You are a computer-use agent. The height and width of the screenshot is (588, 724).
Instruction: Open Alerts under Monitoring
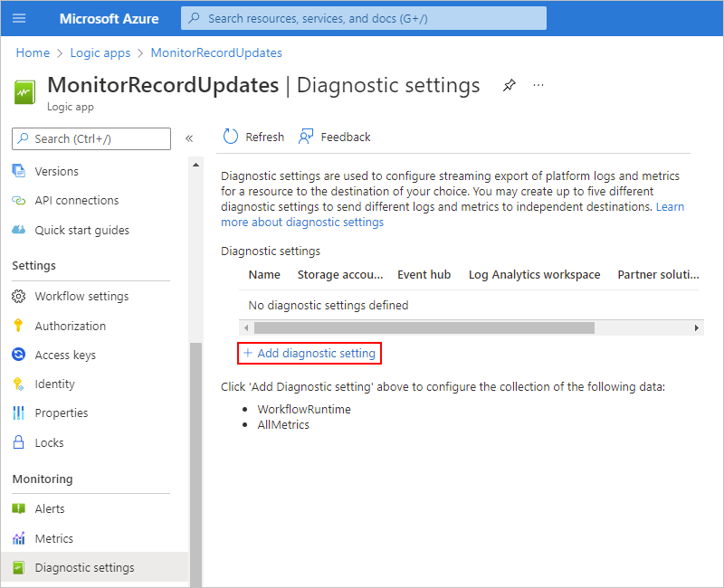50,508
